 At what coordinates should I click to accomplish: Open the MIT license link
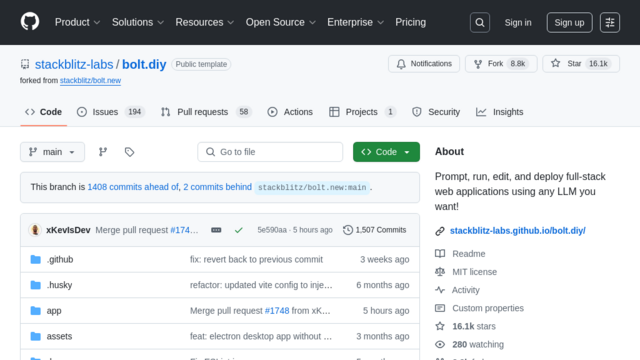[474, 272]
